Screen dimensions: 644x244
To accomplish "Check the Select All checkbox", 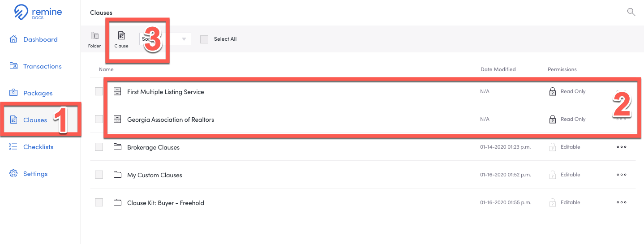I will (204, 39).
